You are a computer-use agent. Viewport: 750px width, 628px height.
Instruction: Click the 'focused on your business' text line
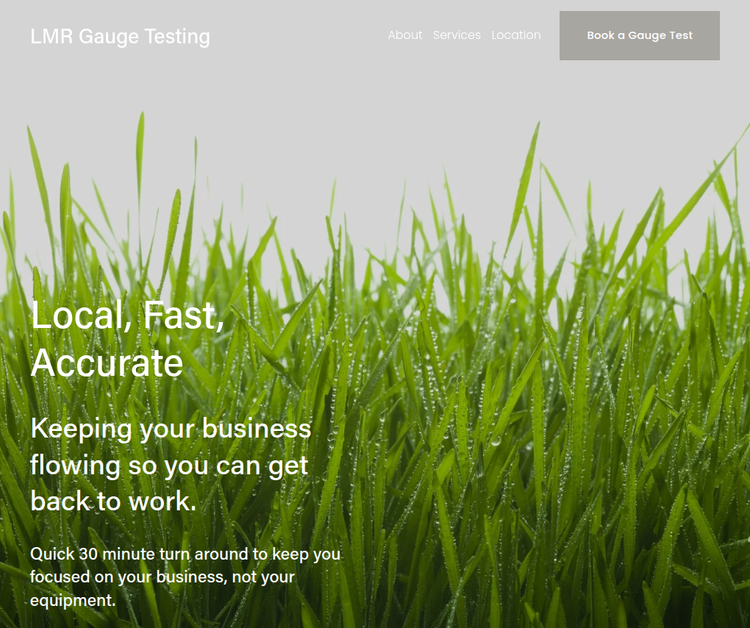pyautogui.click(x=160, y=577)
